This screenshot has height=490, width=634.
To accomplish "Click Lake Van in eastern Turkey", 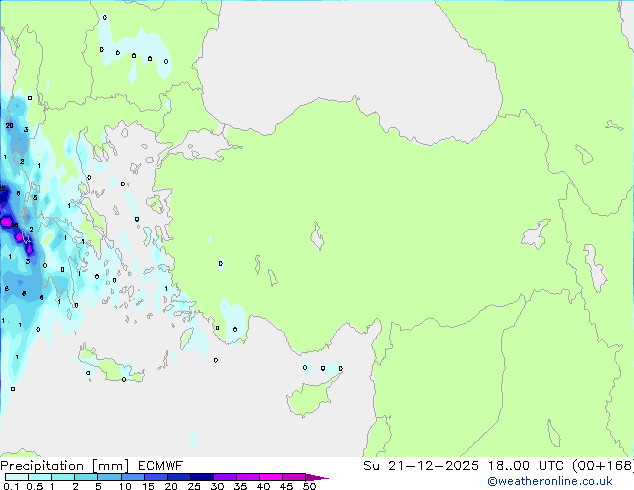I will 537,235.
